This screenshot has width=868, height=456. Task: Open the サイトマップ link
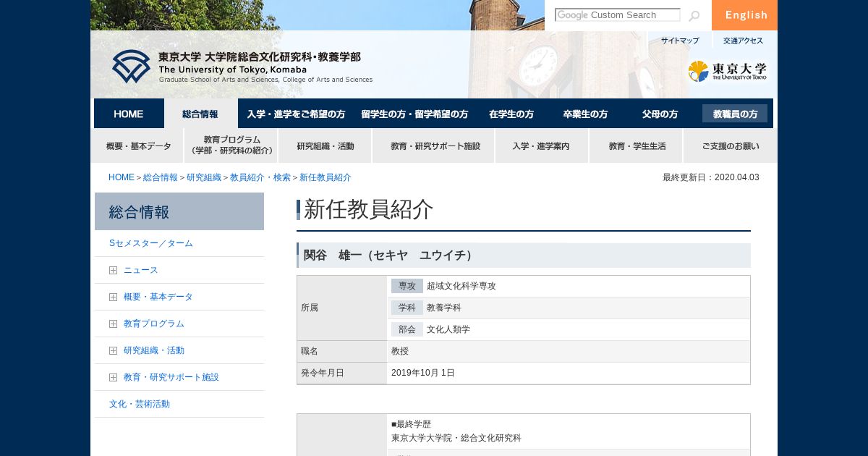point(680,41)
